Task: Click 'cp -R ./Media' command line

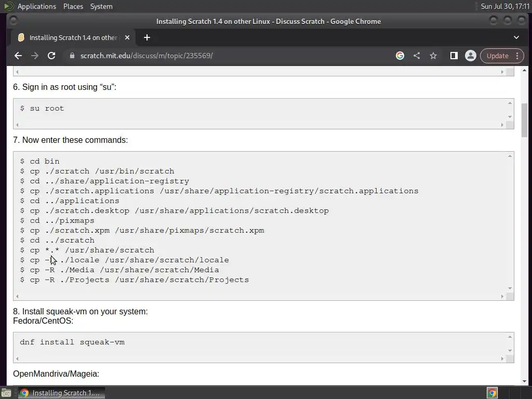Action: coord(119,270)
